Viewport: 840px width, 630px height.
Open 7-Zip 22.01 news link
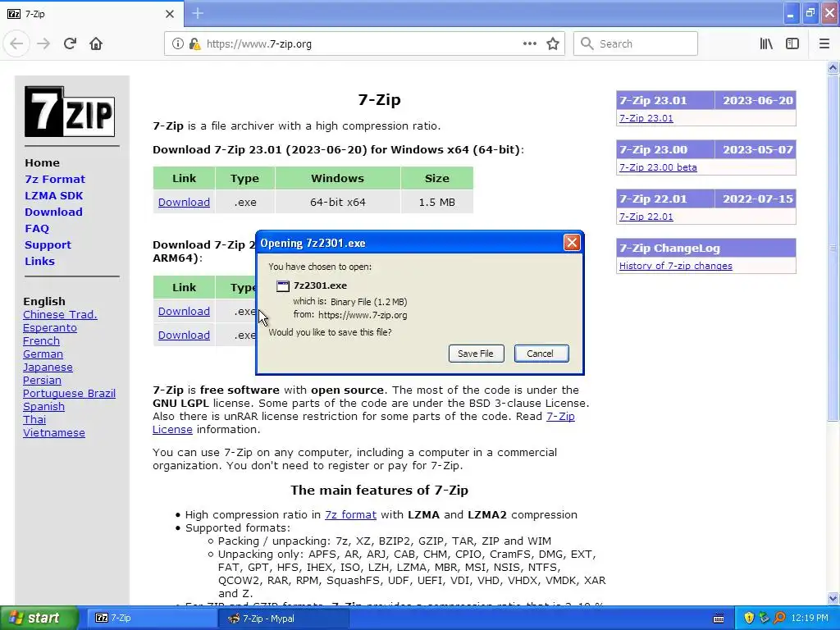pos(646,217)
